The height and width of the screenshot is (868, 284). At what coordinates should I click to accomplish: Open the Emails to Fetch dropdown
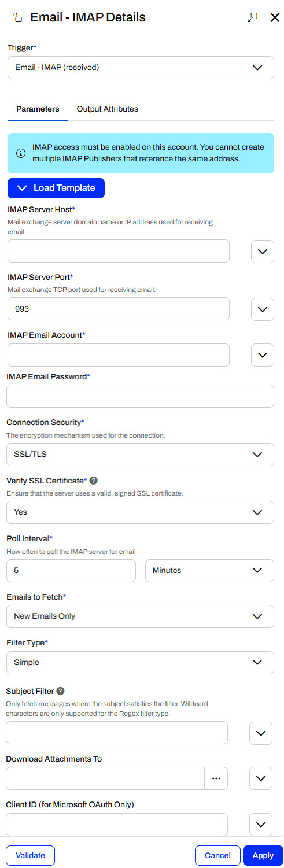140,616
